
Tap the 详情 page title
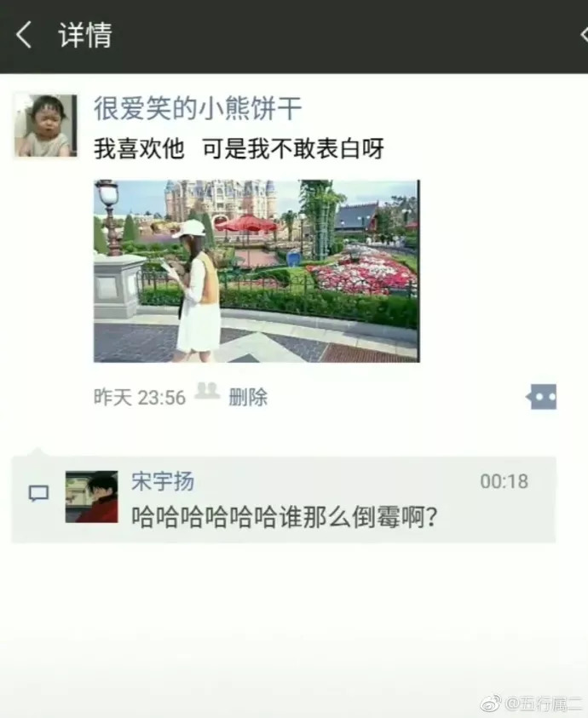[x=85, y=35]
